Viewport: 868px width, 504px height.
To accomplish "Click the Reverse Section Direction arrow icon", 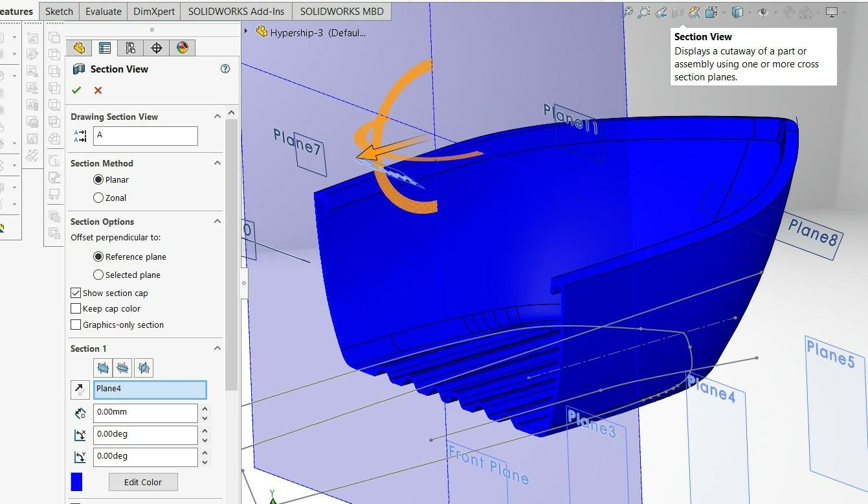I will (80, 389).
